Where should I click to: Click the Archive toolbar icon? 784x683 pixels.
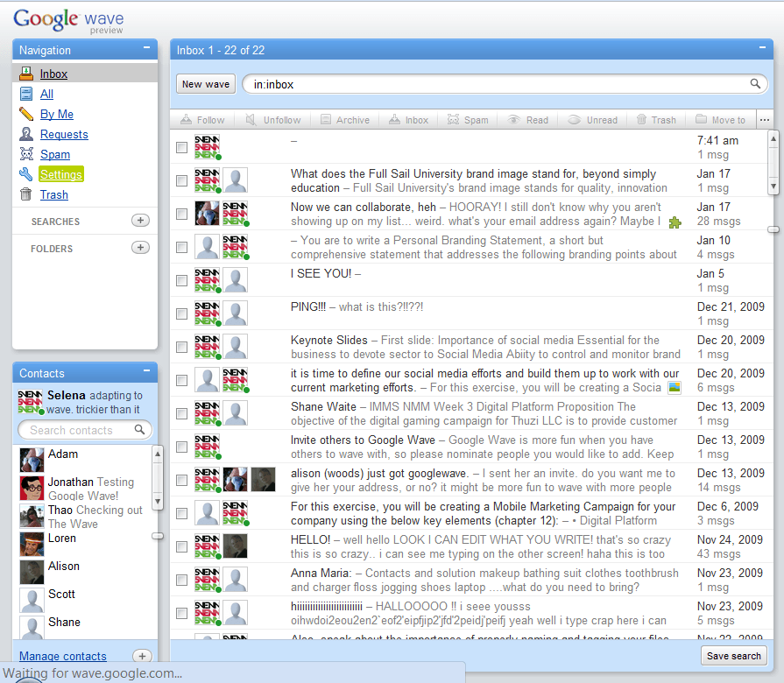[326, 120]
